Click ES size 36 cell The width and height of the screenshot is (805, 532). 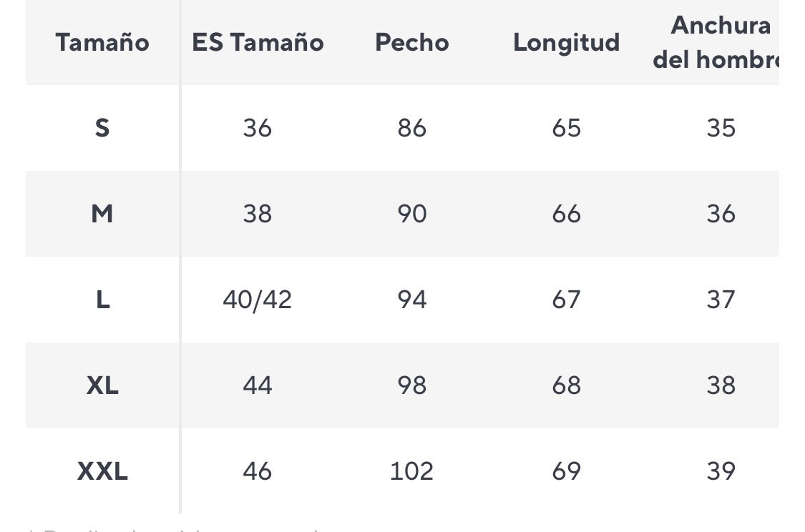click(258, 128)
